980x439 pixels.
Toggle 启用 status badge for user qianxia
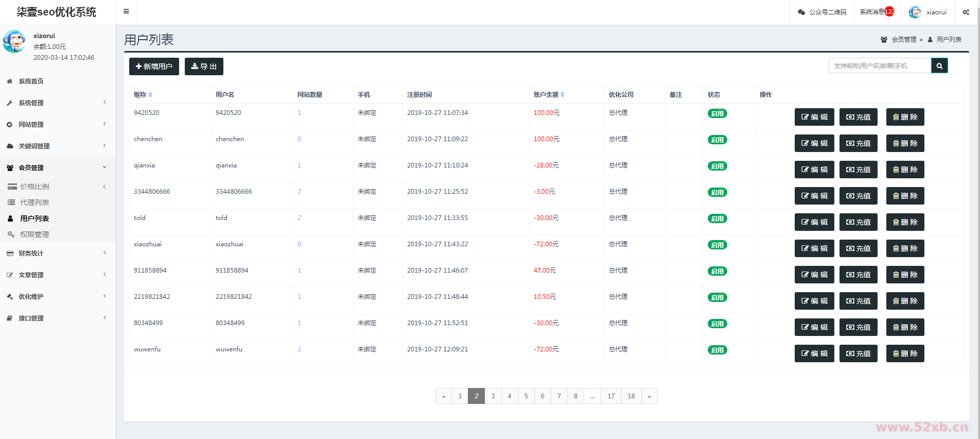click(717, 166)
